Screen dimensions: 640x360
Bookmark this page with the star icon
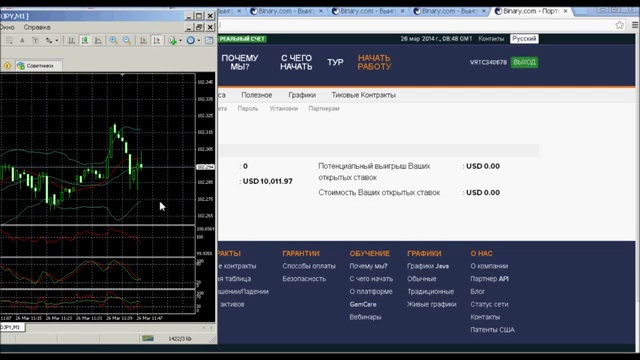(x=620, y=25)
